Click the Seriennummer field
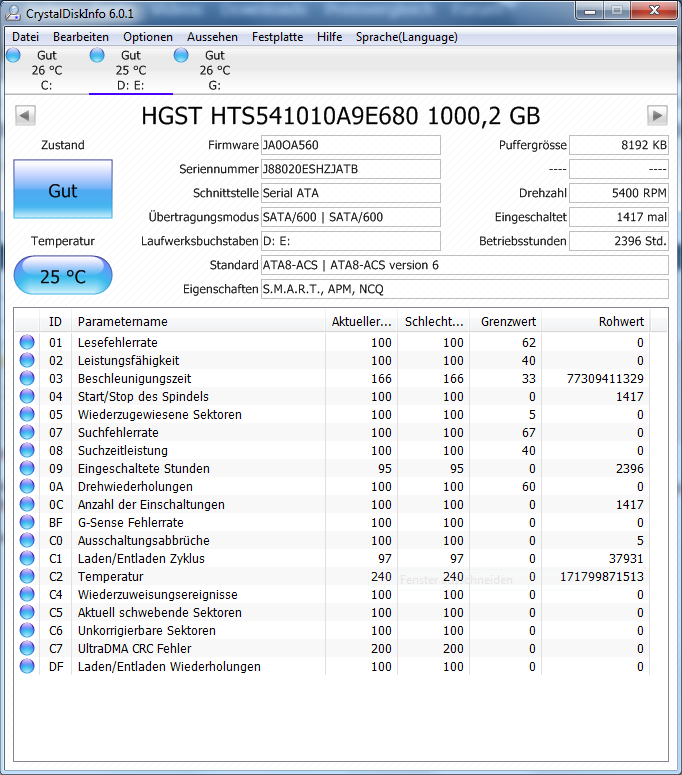 pyautogui.click(x=350, y=169)
